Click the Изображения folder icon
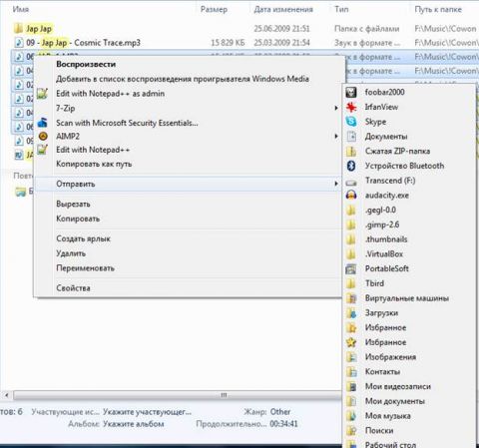This screenshot has height=448, width=479. point(351,357)
